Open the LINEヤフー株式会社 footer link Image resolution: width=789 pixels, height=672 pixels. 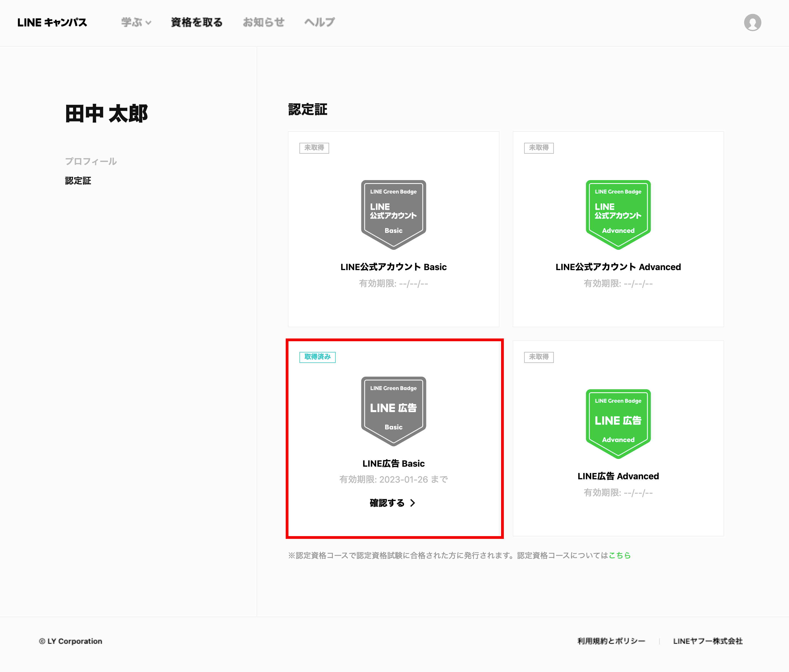[707, 641]
